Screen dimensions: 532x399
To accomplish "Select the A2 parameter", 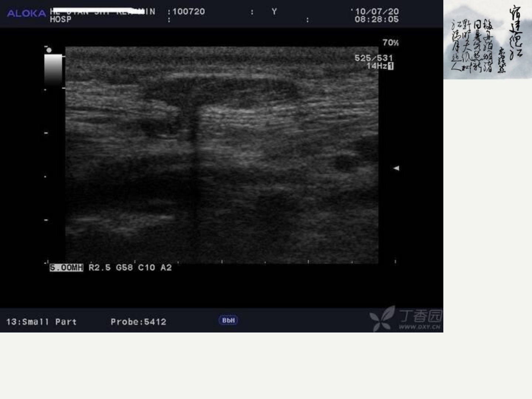I will point(166,267).
